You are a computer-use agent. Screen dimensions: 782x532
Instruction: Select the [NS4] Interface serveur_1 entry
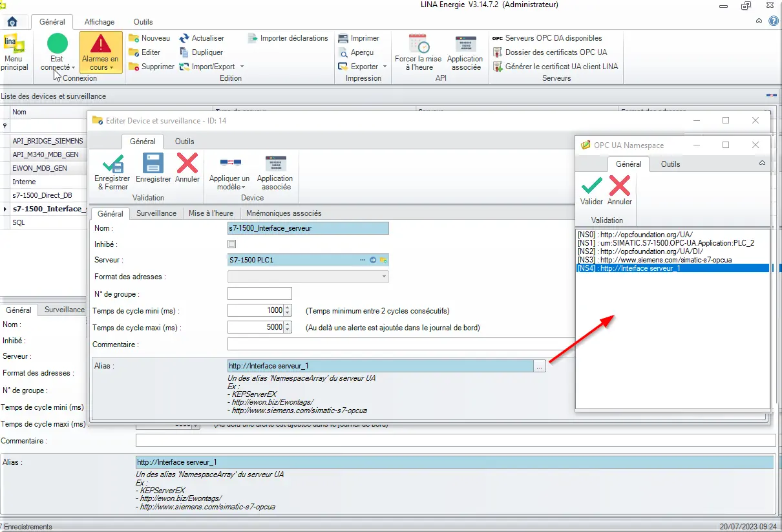click(x=672, y=268)
